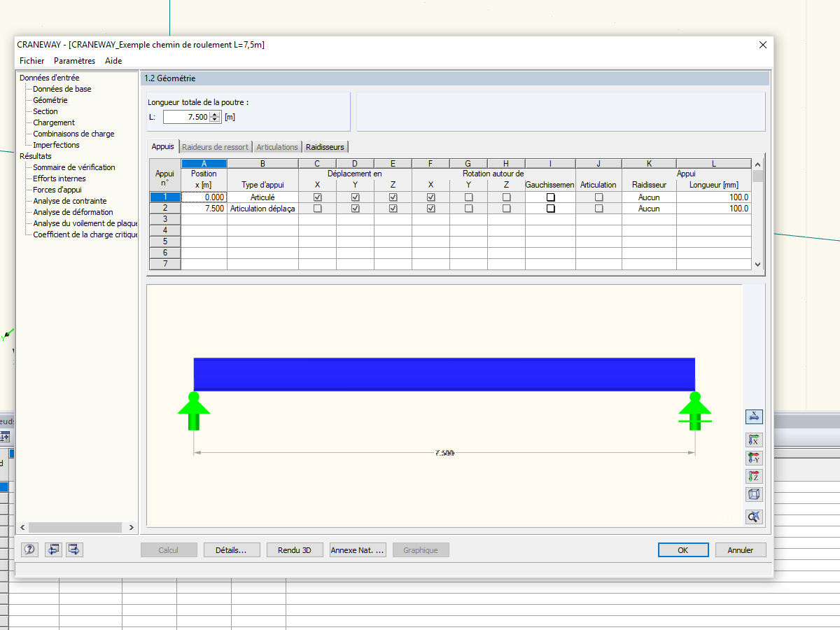Click support type cell 'Articulation déplaça'
The width and height of the screenshot is (840, 630).
pyautogui.click(x=262, y=209)
